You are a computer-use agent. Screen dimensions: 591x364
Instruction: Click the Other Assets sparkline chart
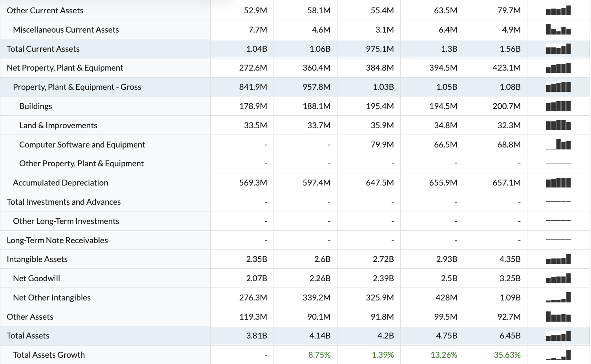click(558, 317)
